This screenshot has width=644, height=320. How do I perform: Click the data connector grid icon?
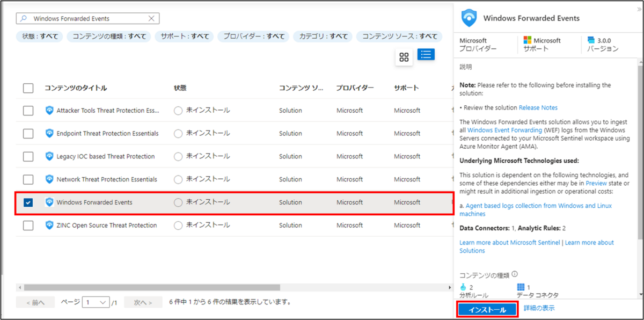521,287
